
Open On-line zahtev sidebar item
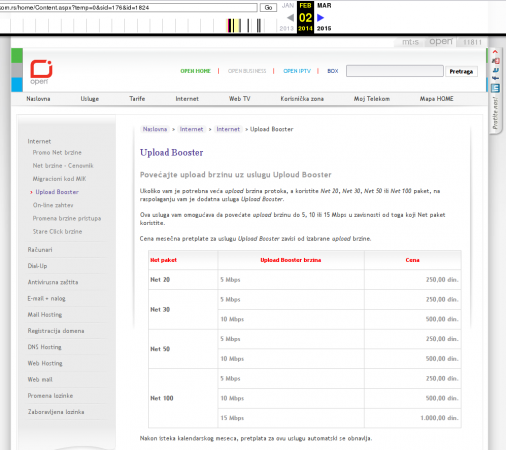(x=53, y=205)
